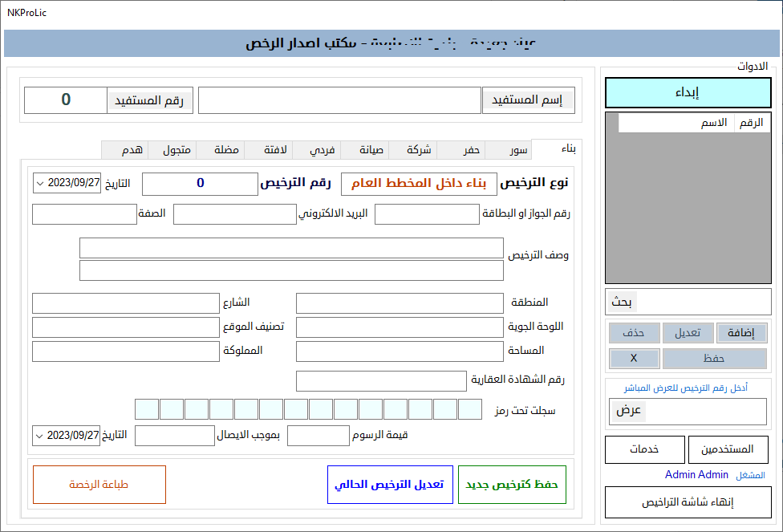Focus the اللوحة الجوية field
The image size is (783, 532).
pos(400,327)
